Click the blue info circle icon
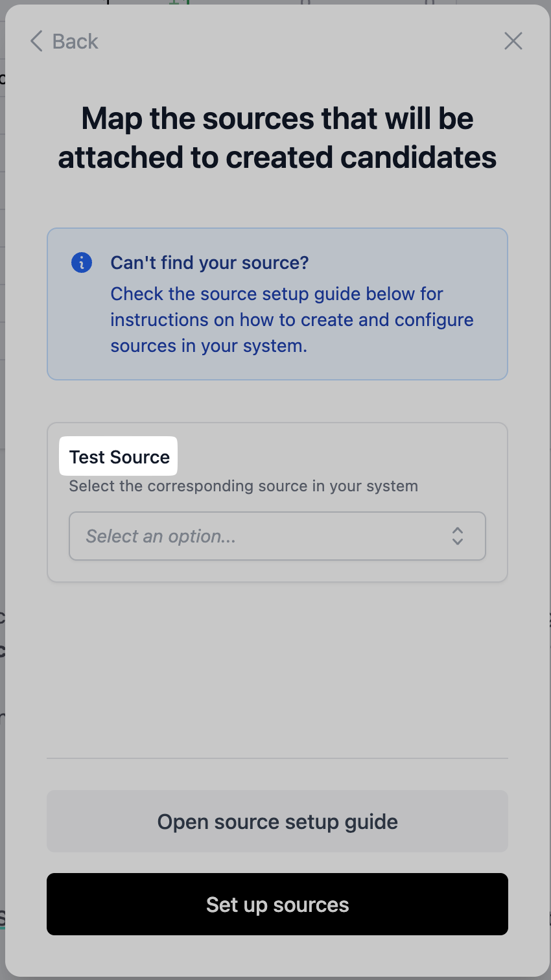Viewport: 551px width, 980px height. (x=82, y=262)
